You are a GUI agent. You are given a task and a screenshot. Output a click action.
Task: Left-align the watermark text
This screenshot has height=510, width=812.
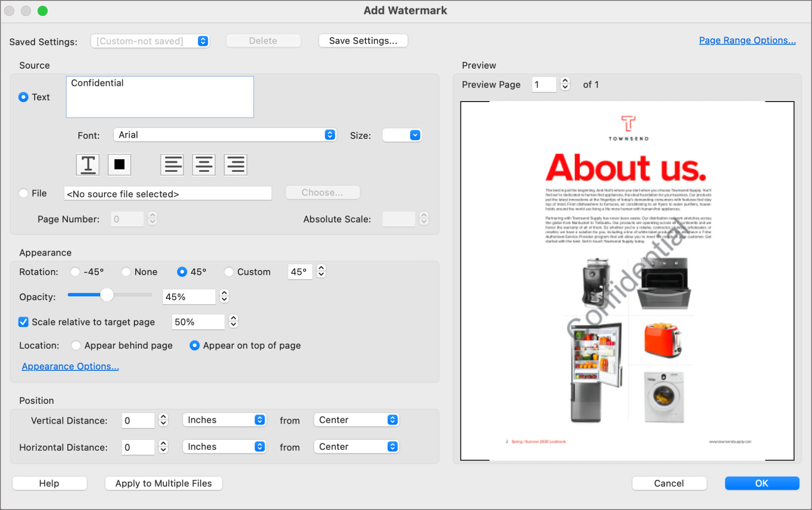click(172, 164)
